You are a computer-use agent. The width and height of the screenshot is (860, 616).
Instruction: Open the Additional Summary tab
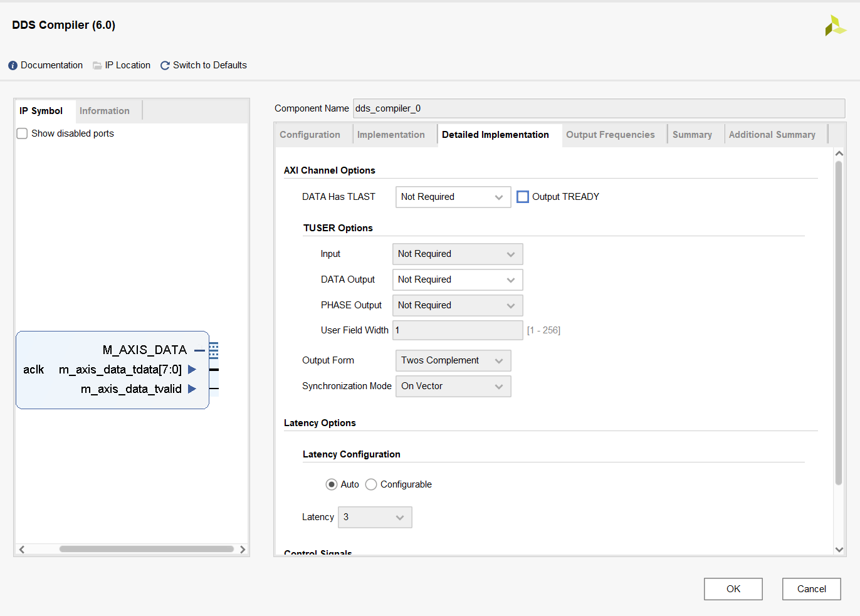click(x=772, y=135)
